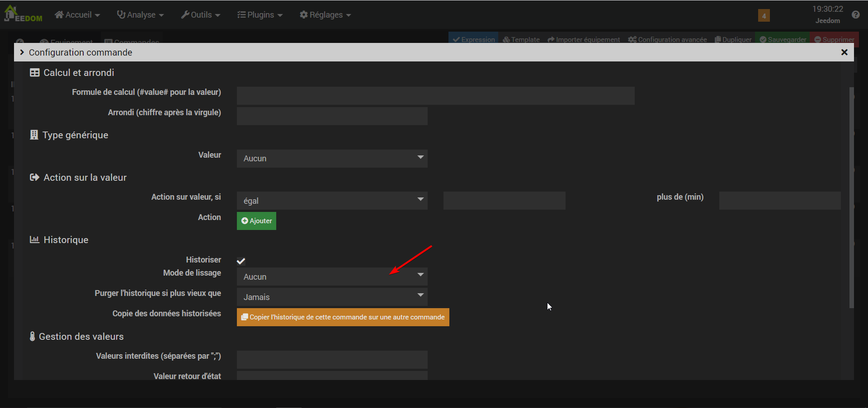The height and width of the screenshot is (408, 868).
Task: Collapse the Configuration commande chevron arrow
Action: (x=22, y=52)
